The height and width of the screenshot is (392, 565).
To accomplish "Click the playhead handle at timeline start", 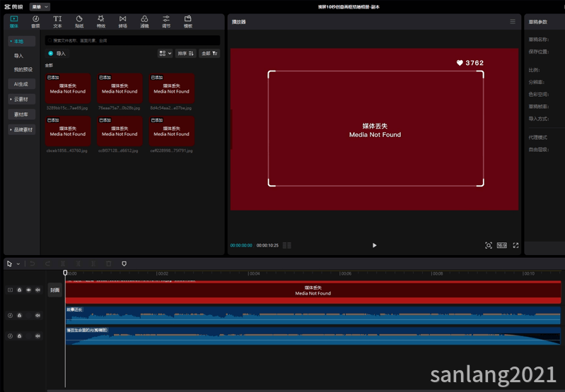I will (x=65, y=273).
